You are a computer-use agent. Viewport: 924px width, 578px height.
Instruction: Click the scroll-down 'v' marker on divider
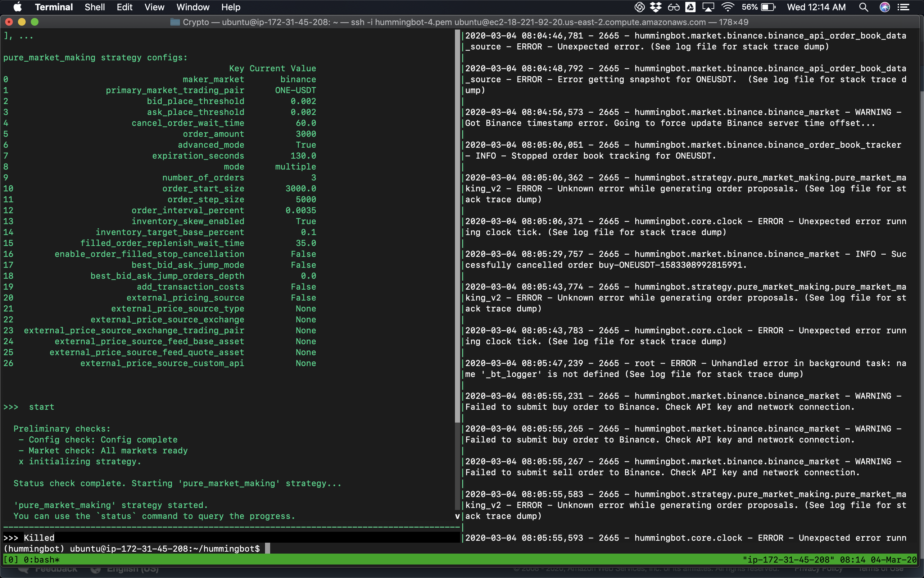(x=458, y=516)
